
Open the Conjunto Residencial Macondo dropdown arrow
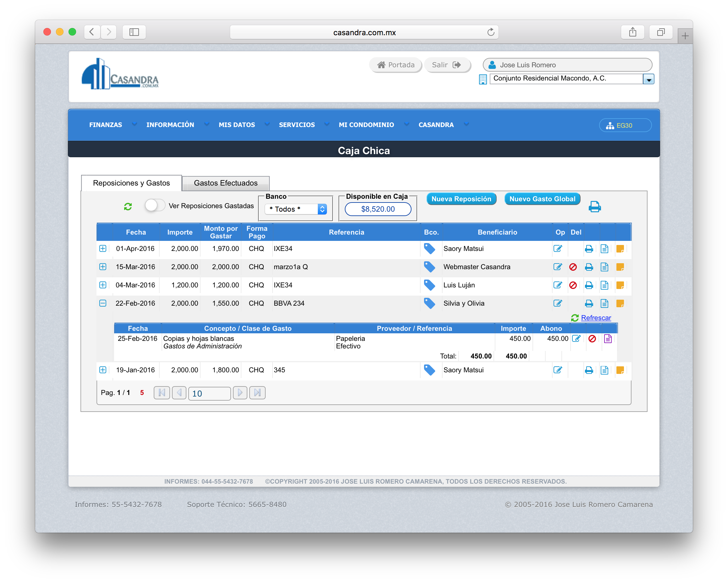point(648,79)
